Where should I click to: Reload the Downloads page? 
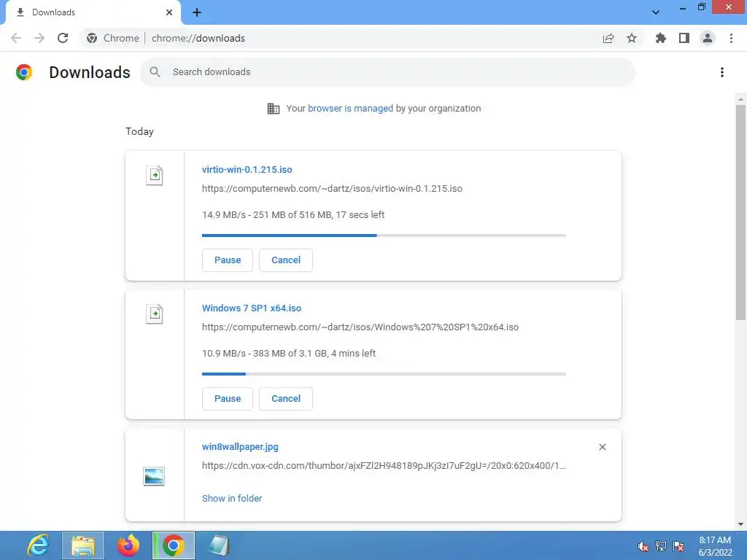(63, 38)
